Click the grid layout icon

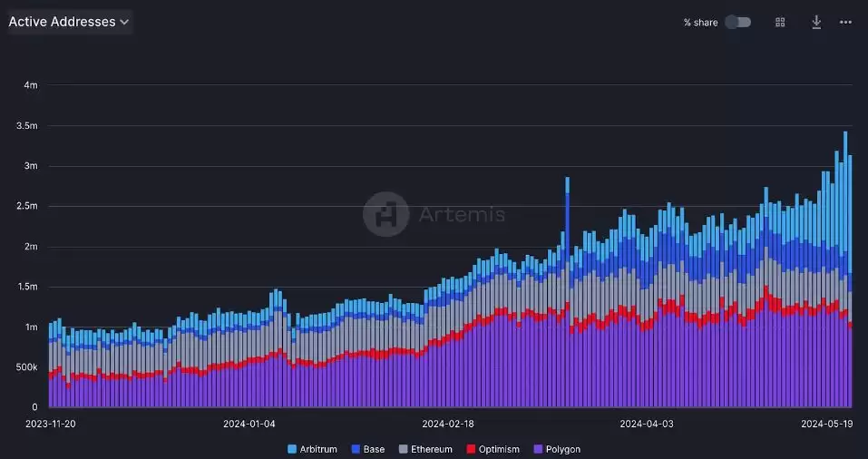pos(780,22)
